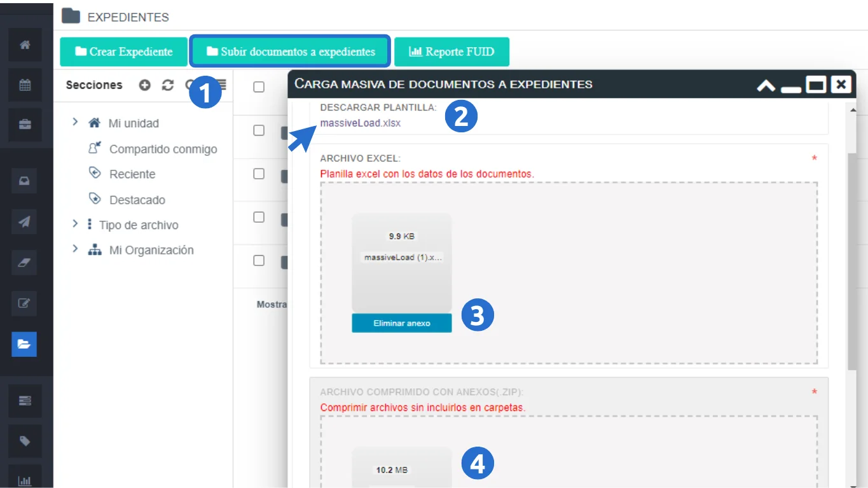Select Tipo de archivo section
This screenshot has width=868, height=488.
139,225
